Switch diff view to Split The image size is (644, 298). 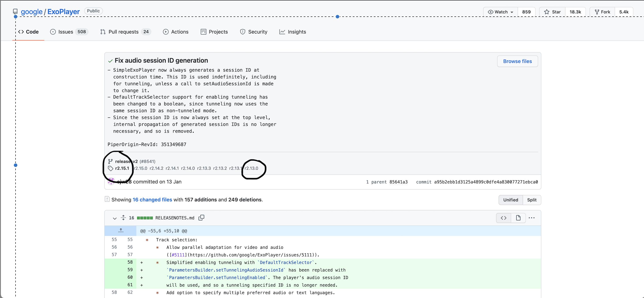532,200
